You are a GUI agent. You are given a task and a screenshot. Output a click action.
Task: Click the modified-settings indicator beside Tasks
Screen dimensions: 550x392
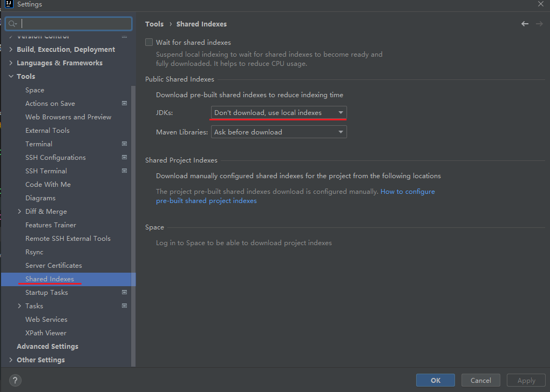[x=124, y=306]
